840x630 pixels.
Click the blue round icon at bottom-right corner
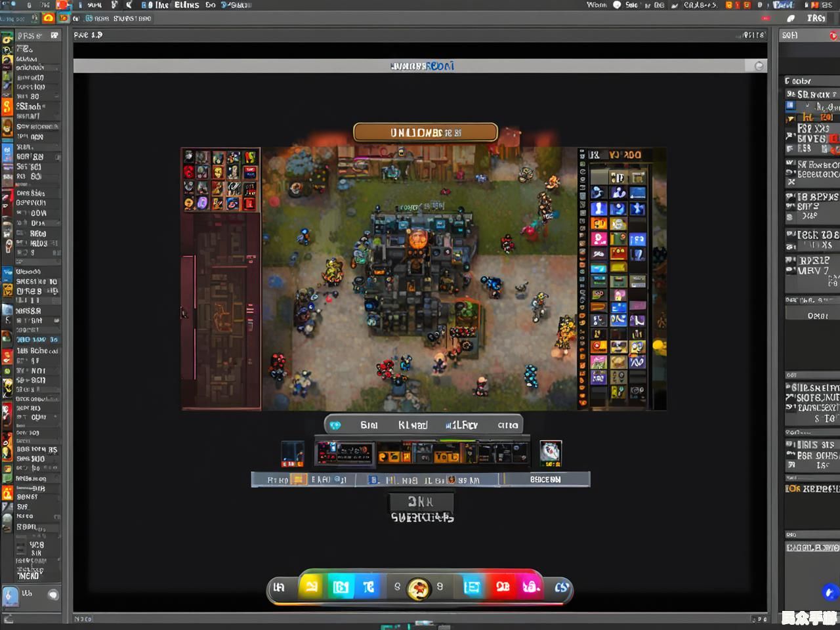829,592
